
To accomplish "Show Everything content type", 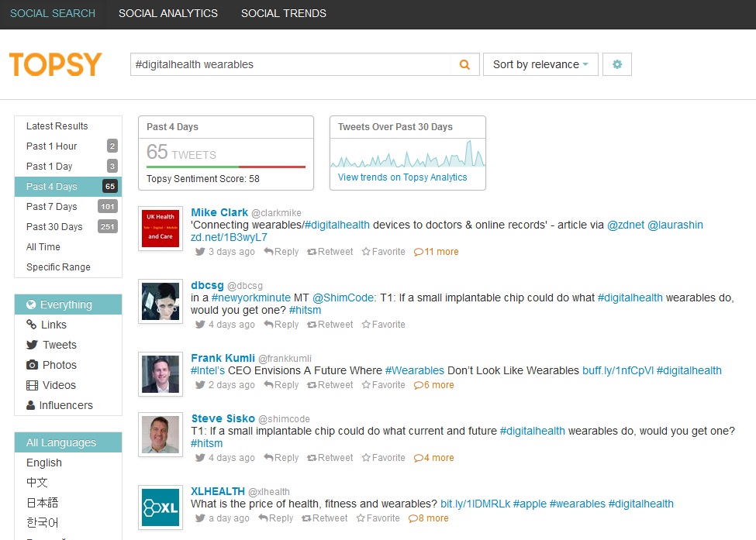I will coord(68,304).
